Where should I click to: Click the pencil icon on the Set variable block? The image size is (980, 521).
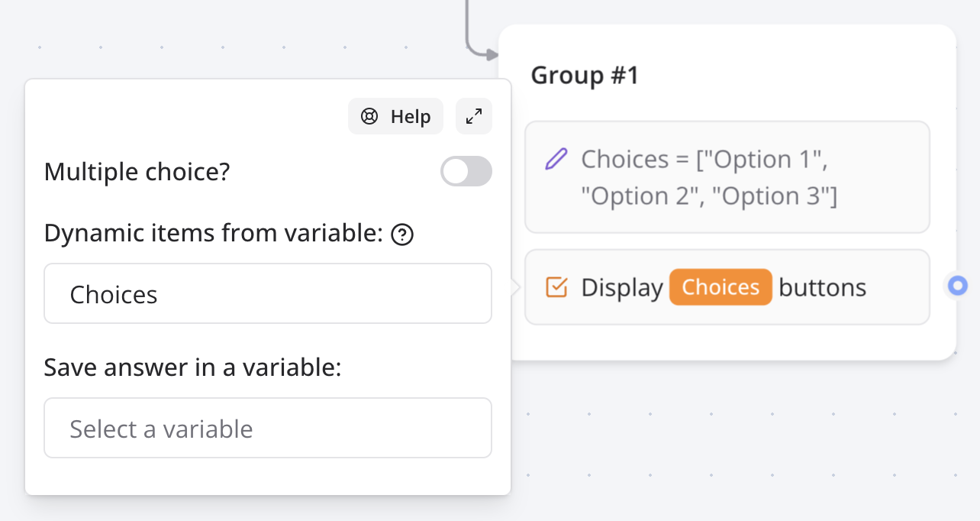555,157
